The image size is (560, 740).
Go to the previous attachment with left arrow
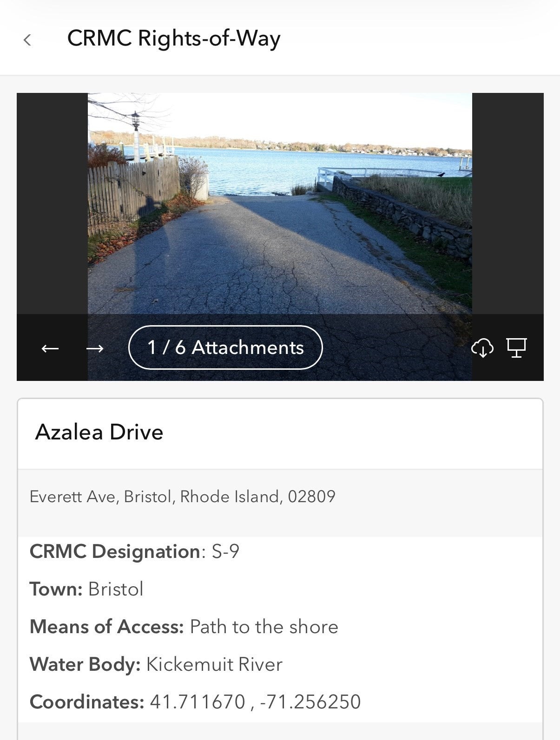(x=50, y=348)
